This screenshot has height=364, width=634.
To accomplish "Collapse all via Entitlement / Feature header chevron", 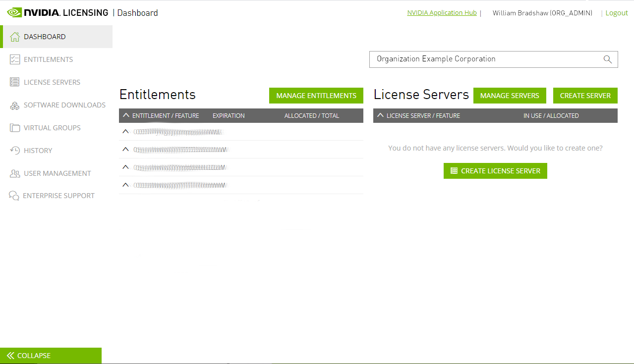I will tap(126, 115).
